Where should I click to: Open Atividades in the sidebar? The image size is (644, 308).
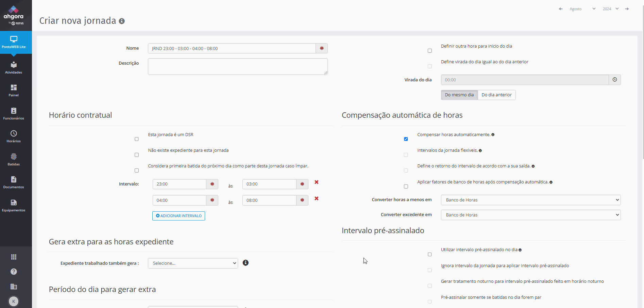[14, 68]
